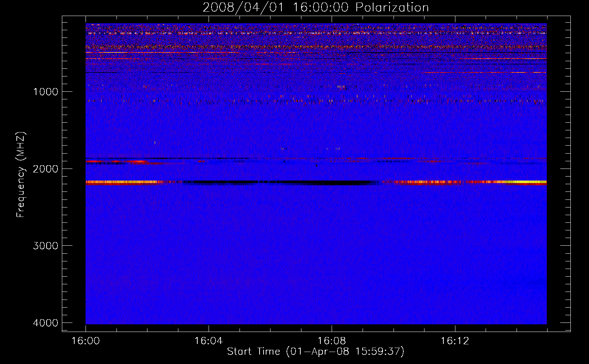Image resolution: width=589 pixels, height=364 pixels.
Task: Click the 16:04 time tick label
Action: 209,341
